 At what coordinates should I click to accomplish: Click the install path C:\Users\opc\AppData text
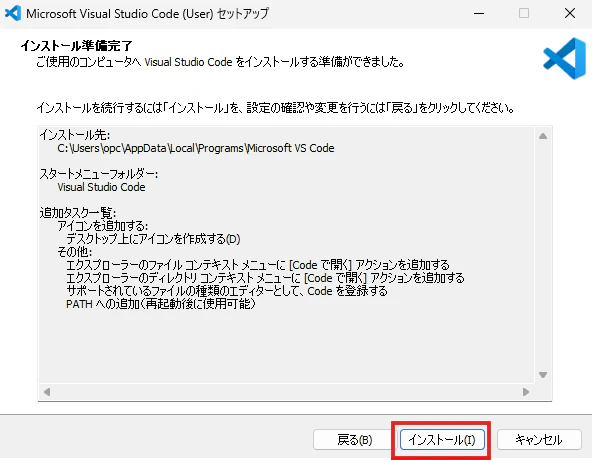(196, 148)
